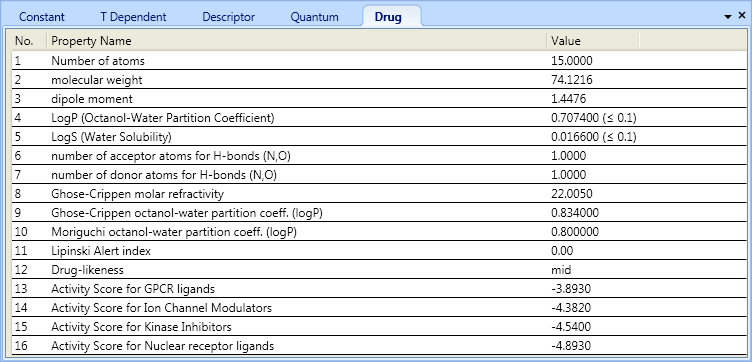
Task: Click the Drug-likeness value mid
Action: pyautogui.click(x=561, y=270)
